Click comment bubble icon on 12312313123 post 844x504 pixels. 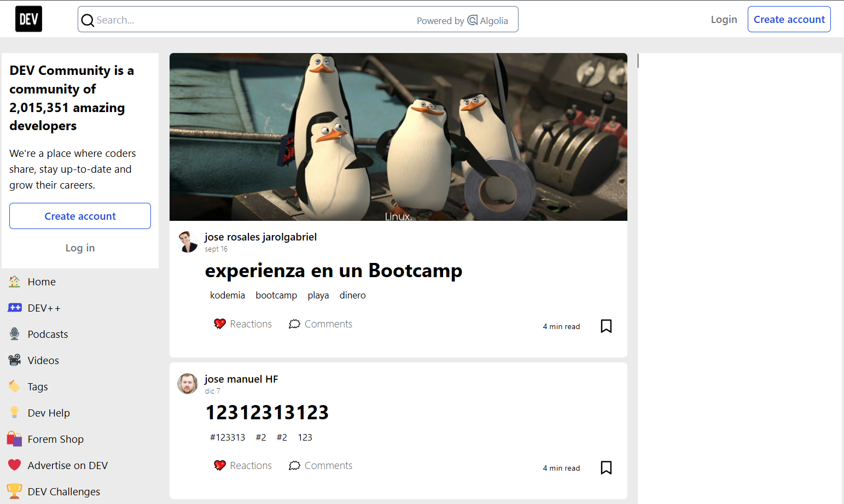coord(294,466)
